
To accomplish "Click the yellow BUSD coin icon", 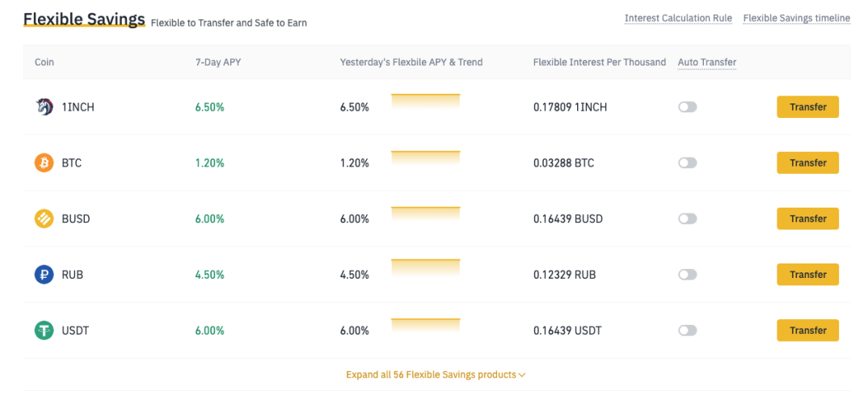I will [44, 218].
